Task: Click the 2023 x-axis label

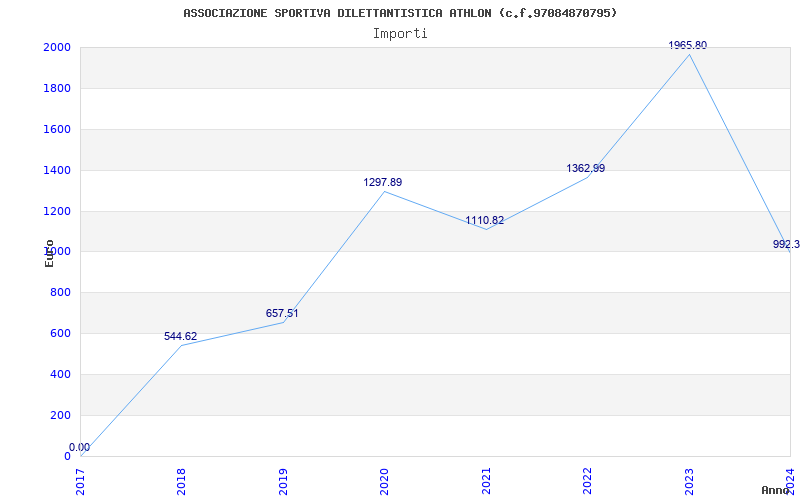Action: pyautogui.click(x=689, y=482)
